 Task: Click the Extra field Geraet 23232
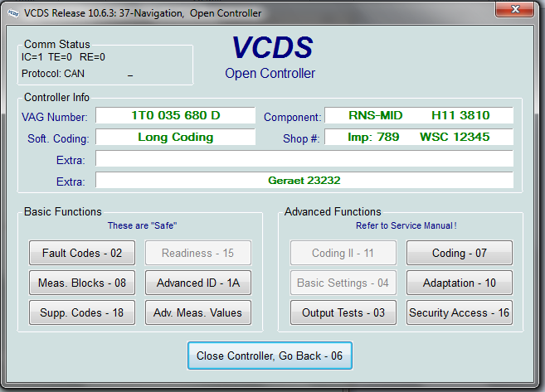click(304, 180)
